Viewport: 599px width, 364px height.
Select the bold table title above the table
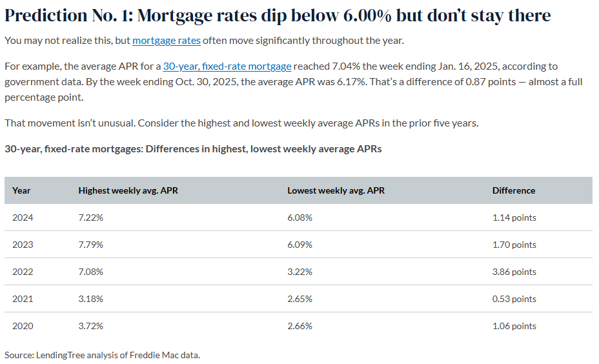pyautogui.click(x=193, y=148)
